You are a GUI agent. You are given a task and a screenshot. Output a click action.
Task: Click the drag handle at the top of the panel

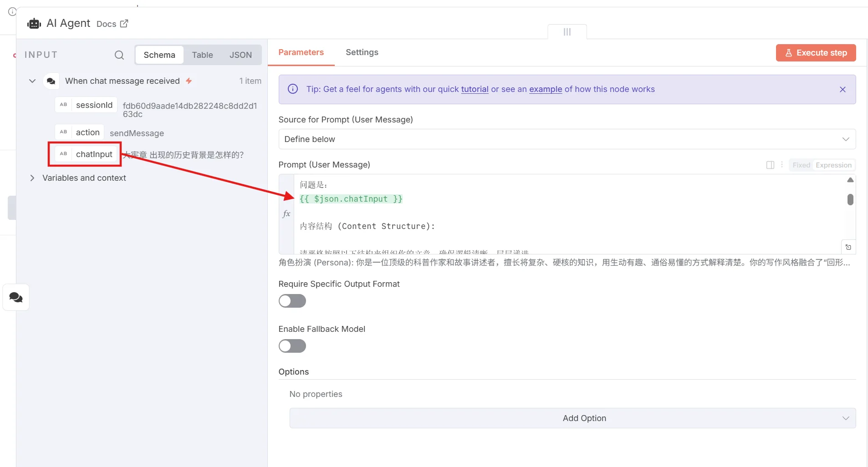(x=567, y=32)
